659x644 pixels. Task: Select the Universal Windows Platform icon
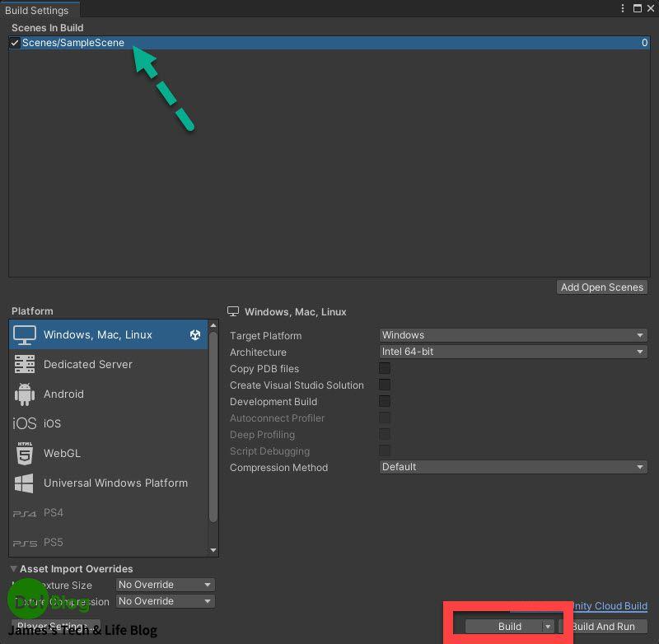[25, 483]
